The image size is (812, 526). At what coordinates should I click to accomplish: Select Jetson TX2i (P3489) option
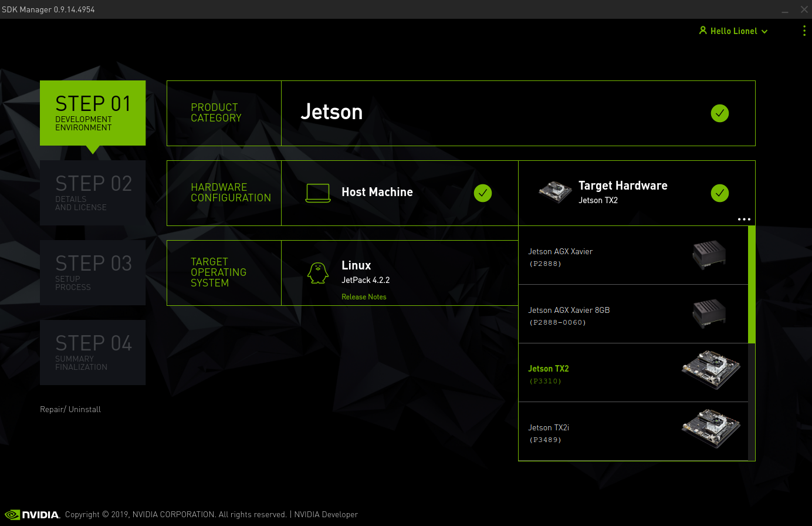pos(633,431)
